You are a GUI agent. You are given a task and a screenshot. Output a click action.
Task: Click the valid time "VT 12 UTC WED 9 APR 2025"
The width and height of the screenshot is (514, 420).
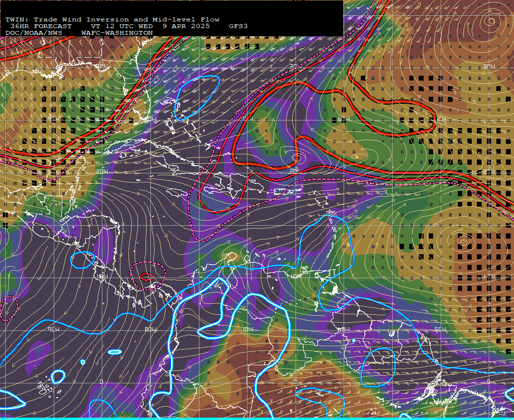pyautogui.click(x=150, y=26)
